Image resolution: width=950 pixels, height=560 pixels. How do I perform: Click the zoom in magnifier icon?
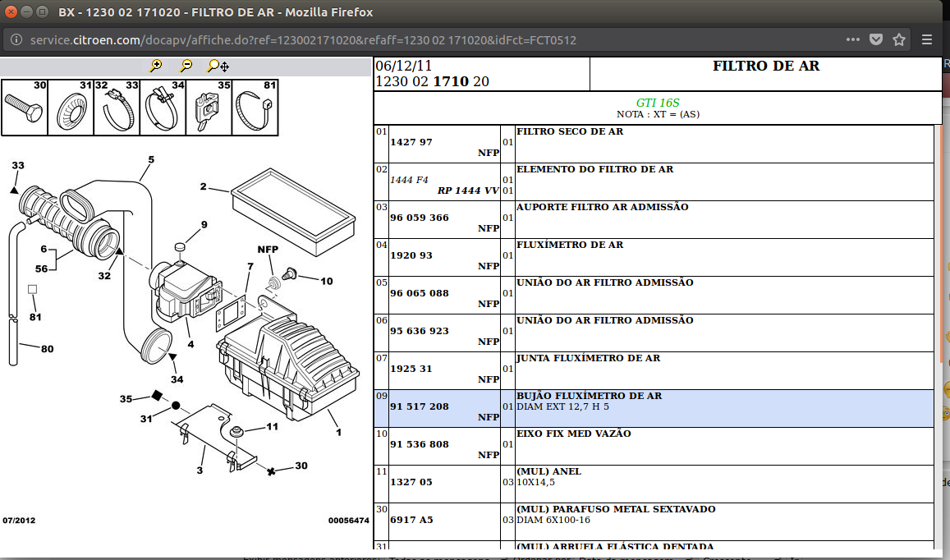click(156, 66)
